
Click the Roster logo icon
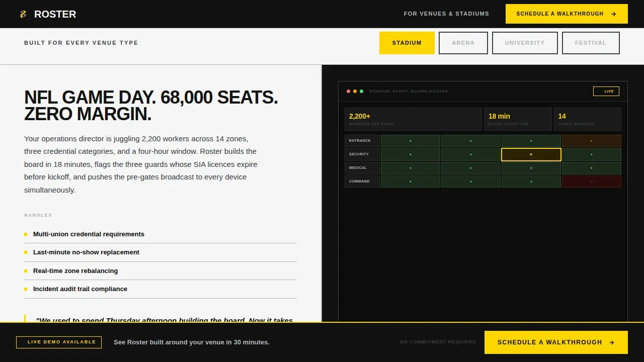(x=23, y=14)
